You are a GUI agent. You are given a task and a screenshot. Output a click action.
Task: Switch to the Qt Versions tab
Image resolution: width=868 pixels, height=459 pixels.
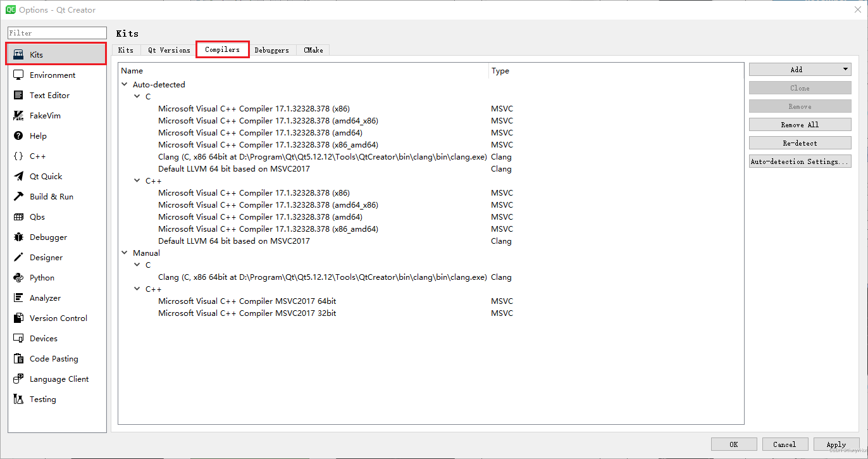coord(169,50)
